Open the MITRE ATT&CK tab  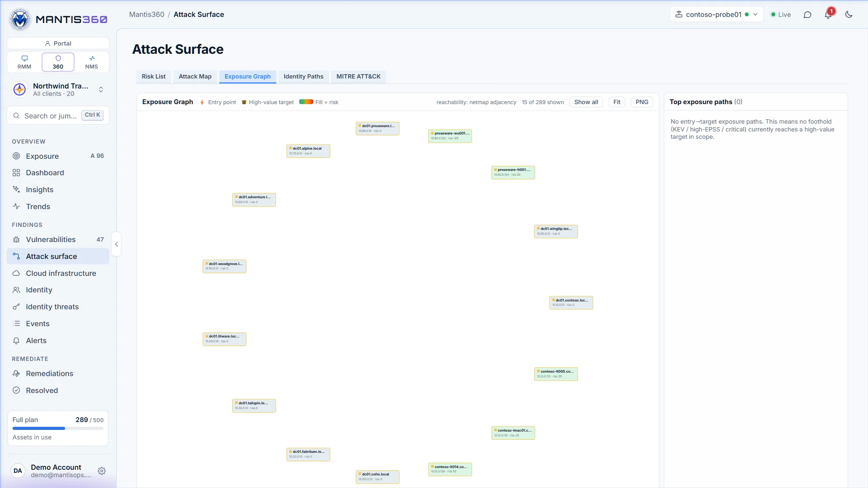click(x=358, y=76)
